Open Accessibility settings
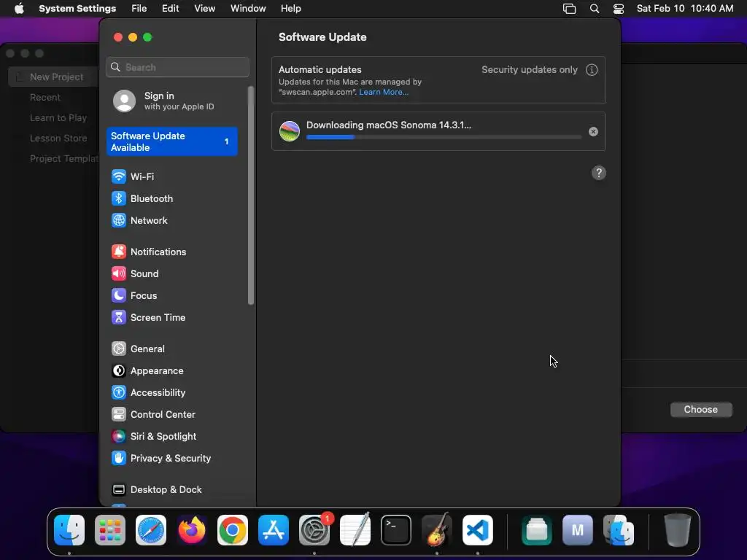The image size is (747, 560). [x=172, y=393]
